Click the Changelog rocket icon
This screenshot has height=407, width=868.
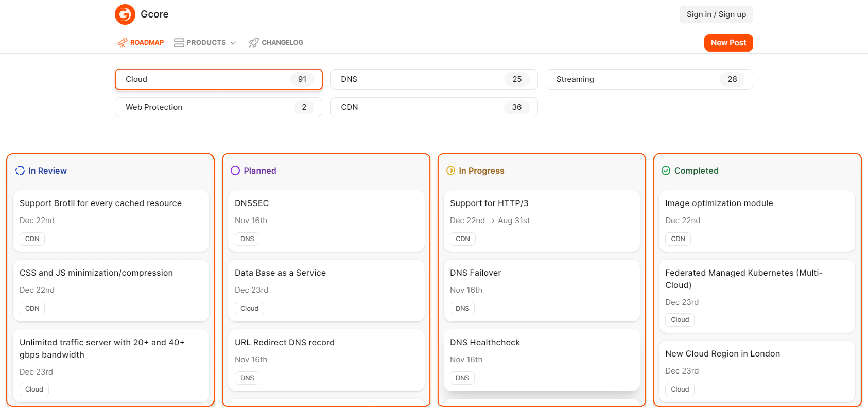[x=253, y=42]
